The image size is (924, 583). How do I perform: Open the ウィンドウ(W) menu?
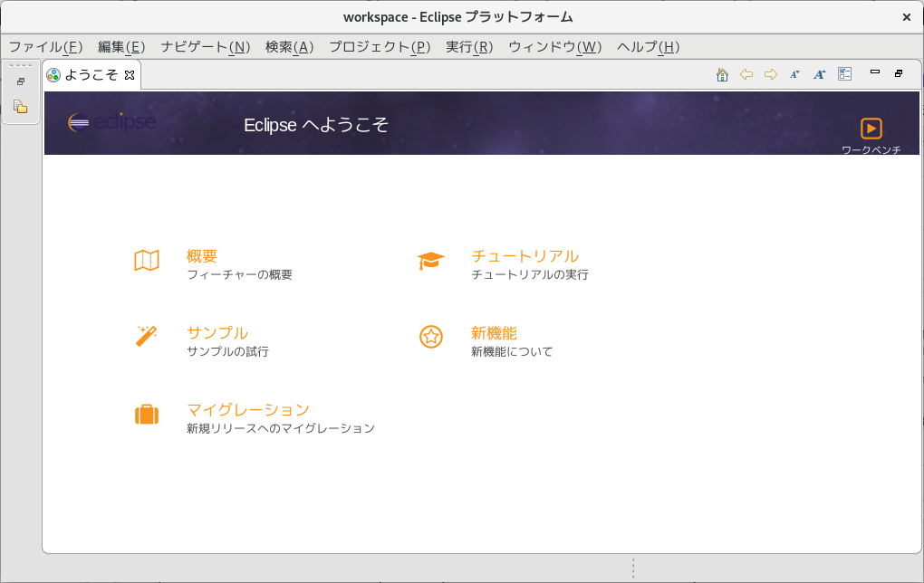pyautogui.click(x=555, y=47)
